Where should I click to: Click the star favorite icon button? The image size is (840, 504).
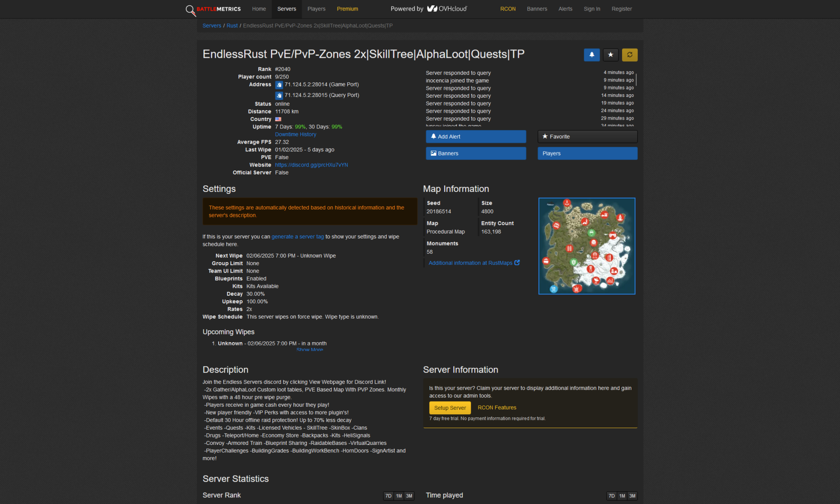(x=610, y=55)
